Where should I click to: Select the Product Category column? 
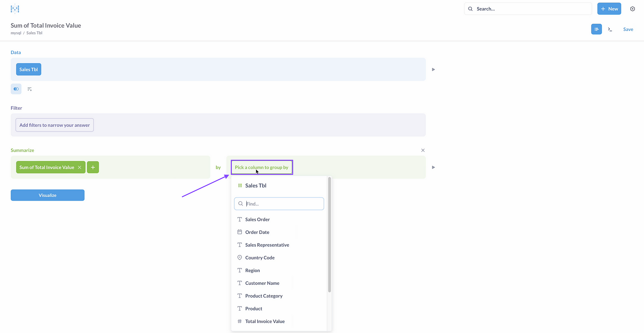click(x=264, y=296)
